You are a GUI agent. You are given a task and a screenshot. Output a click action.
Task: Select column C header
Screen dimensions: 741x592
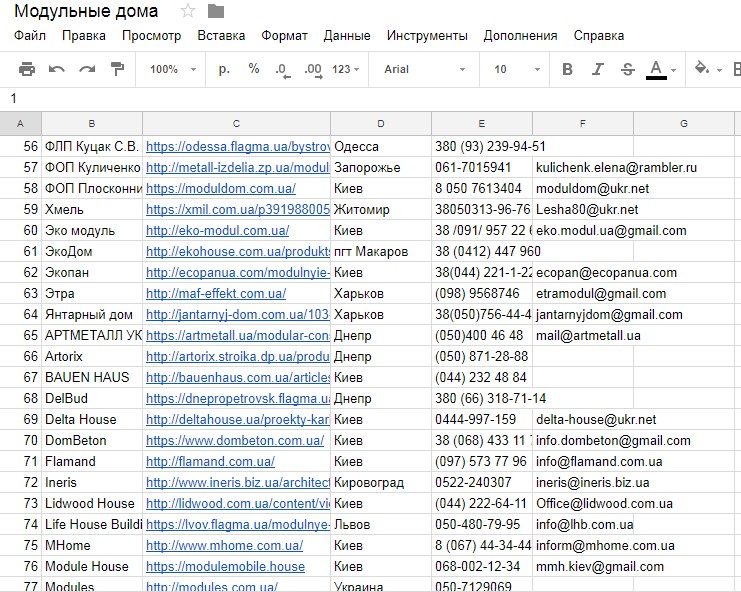tap(236, 124)
